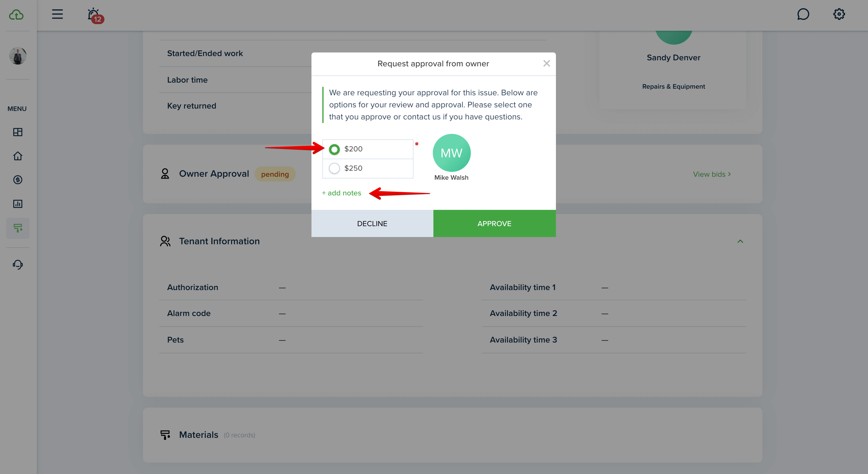Click the DECLINE button
Image resolution: width=868 pixels, height=474 pixels.
tap(372, 223)
